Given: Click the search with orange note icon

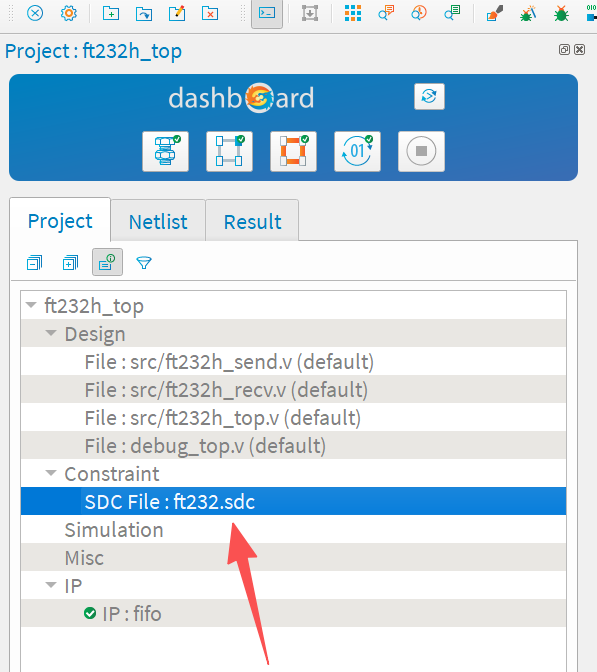Looking at the screenshot, I should click(x=386, y=13).
